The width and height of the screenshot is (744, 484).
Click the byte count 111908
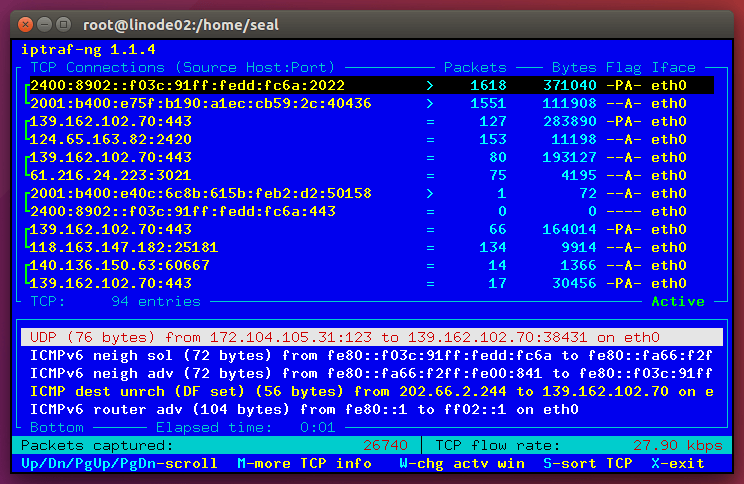tap(569, 103)
